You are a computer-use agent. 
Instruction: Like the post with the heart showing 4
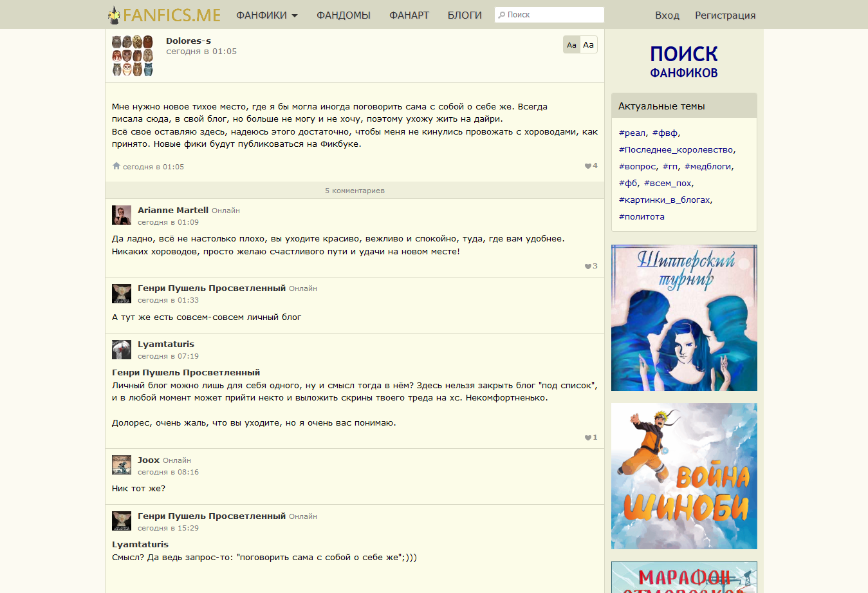tap(591, 166)
